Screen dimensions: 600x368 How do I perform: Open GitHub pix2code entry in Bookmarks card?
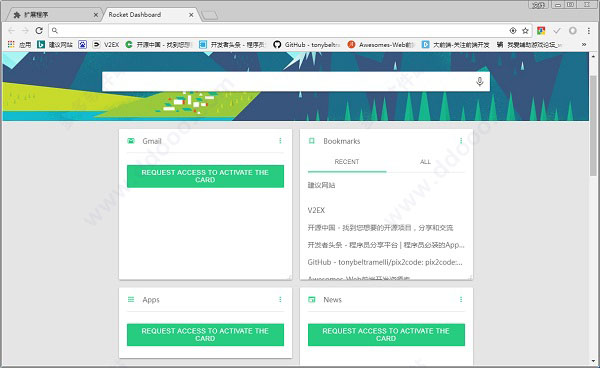click(x=385, y=262)
